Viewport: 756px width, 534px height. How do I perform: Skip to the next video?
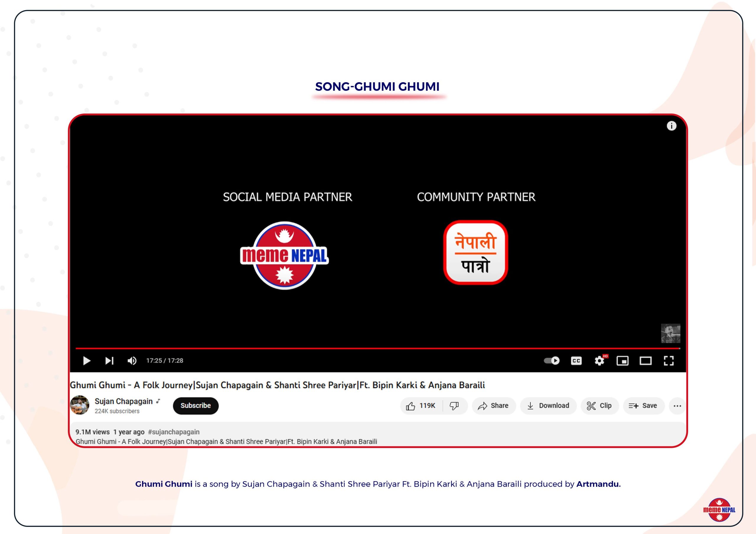(x=109, y=361)
